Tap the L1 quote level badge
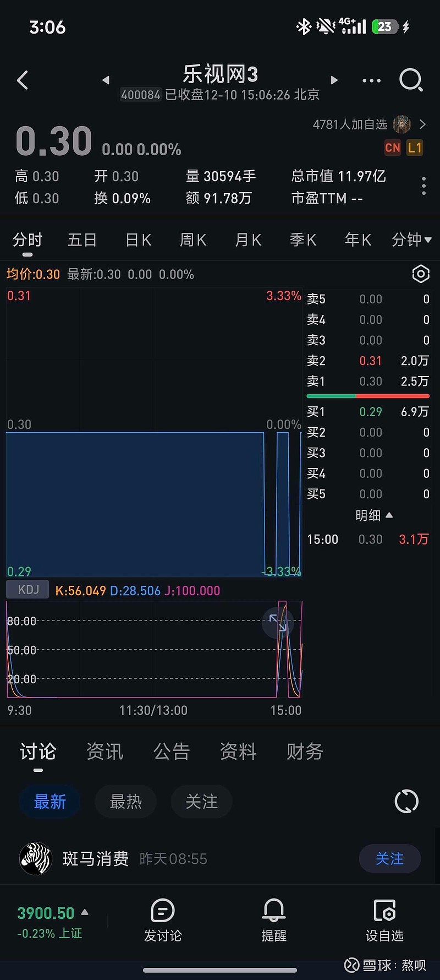Screen dimensions: 440x980 coord(415,148)
